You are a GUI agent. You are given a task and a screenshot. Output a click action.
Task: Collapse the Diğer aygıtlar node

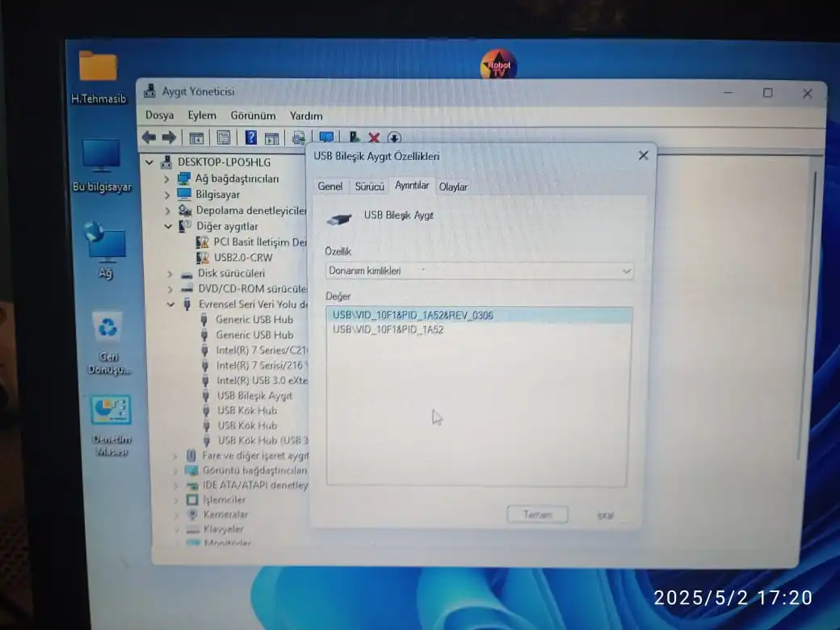click(x=168, y=226)
